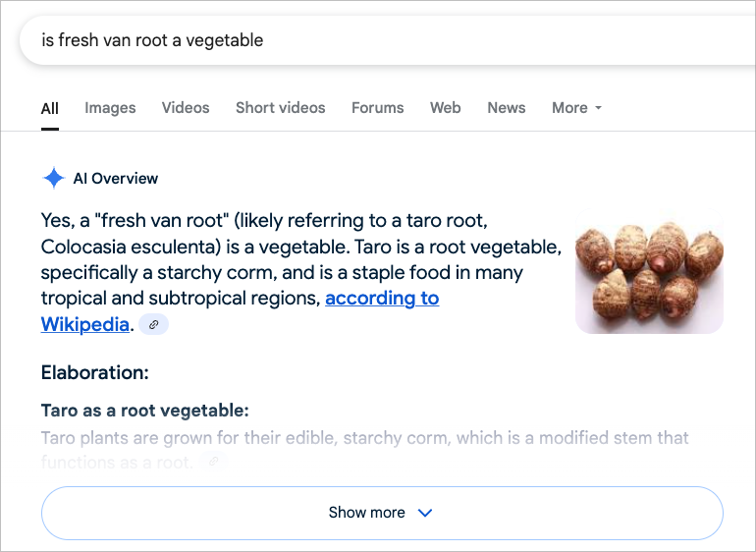The width and height of the screenshot is (756, 552).
Task: Click into the search query field
Action: click(386, 40)
